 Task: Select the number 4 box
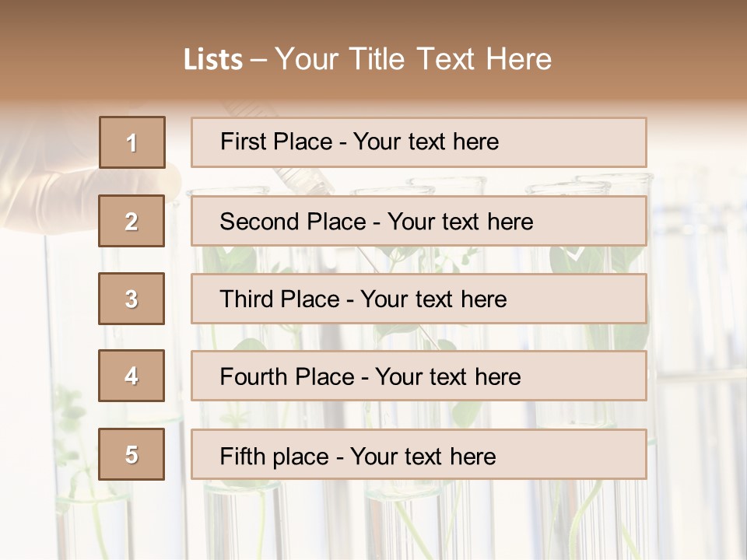click(132, 376)
